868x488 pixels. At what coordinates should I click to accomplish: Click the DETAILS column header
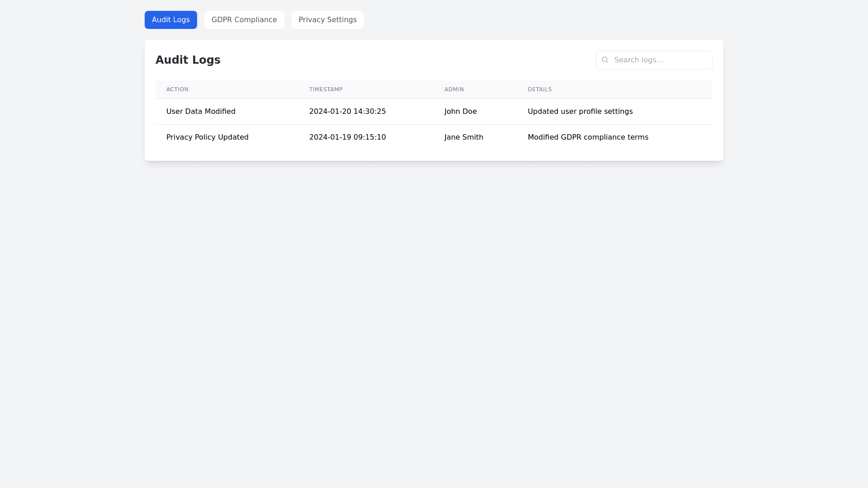[539, 89]
